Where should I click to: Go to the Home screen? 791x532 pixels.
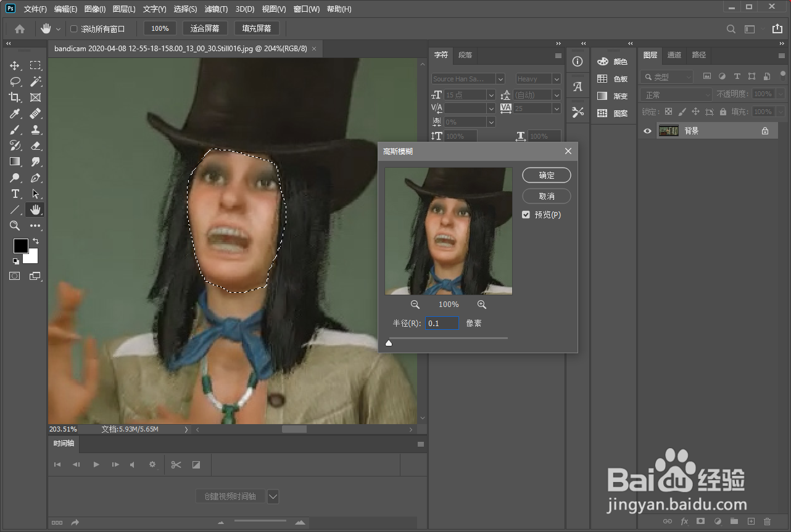pos(20,28)
